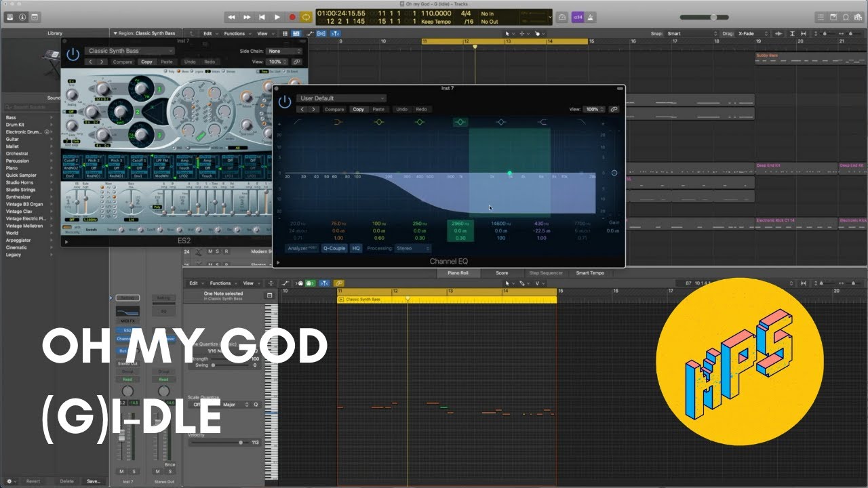
Task: Click the ES2 next preset arrow
Action: [102, 62]
